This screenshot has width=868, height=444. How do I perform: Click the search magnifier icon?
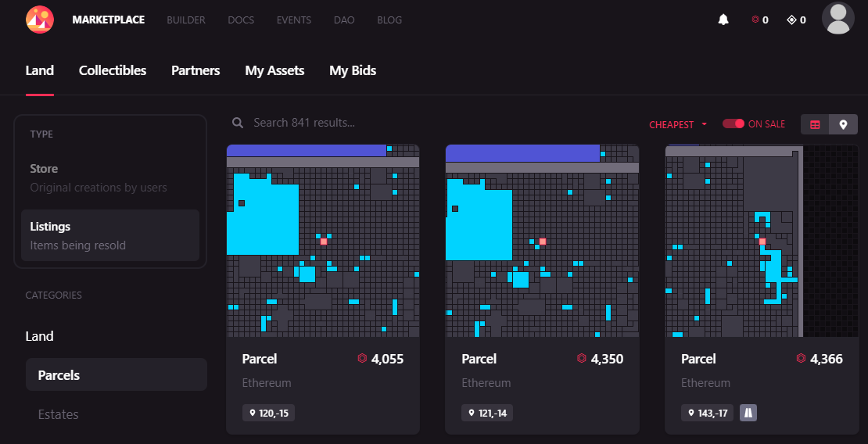point(238,123)
